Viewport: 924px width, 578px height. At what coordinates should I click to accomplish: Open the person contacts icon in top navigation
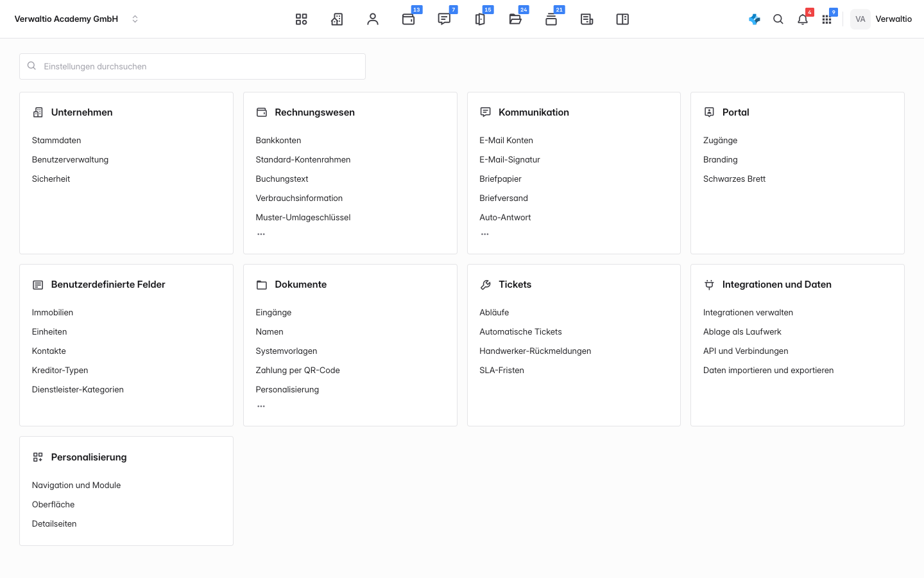pyautogui.click(x=373, y=19)
